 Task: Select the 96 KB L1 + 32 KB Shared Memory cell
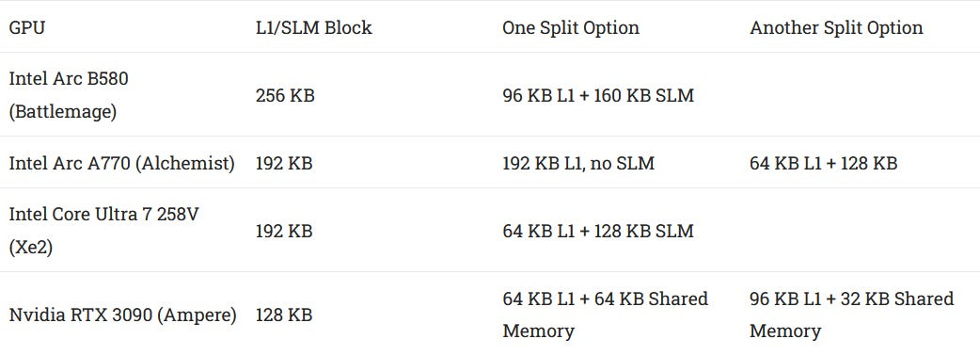852,315
